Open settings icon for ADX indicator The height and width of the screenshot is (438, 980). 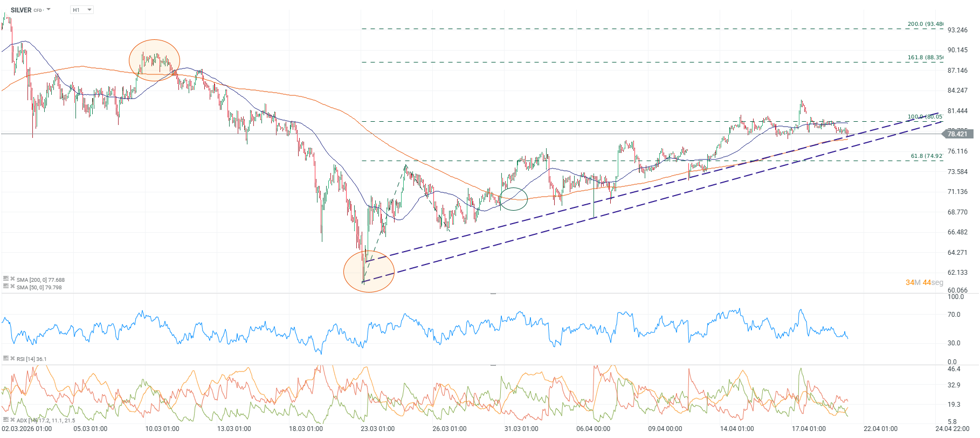point(6,420)
